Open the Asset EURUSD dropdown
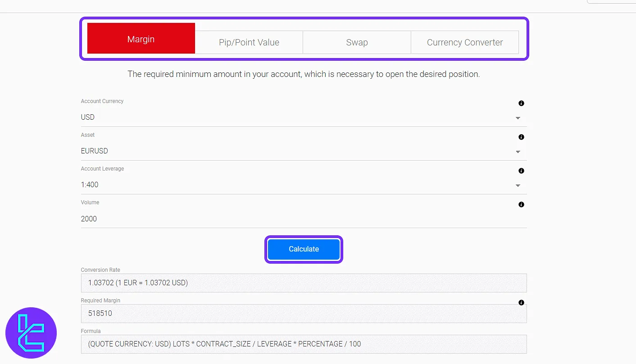Screen dimensions: 636x364 304,151
